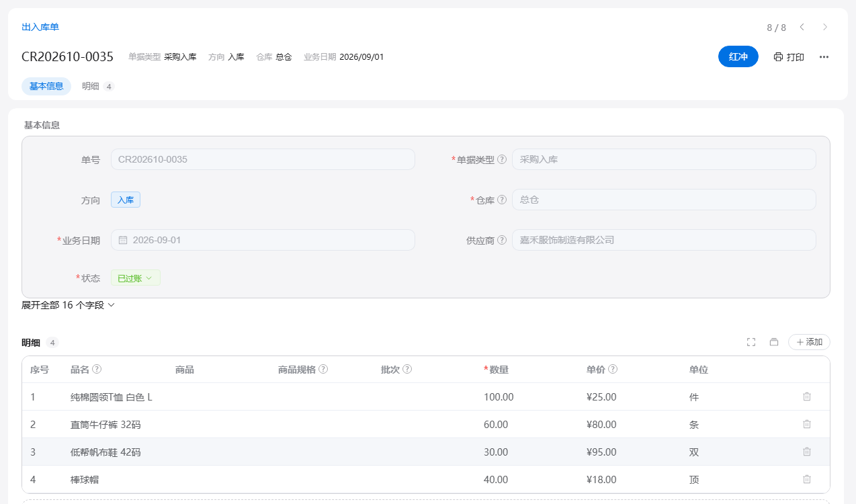Viewport: 856px width, 504px height.
Task: Click document title CR202610-0035
Action: (x=67, y=57)
